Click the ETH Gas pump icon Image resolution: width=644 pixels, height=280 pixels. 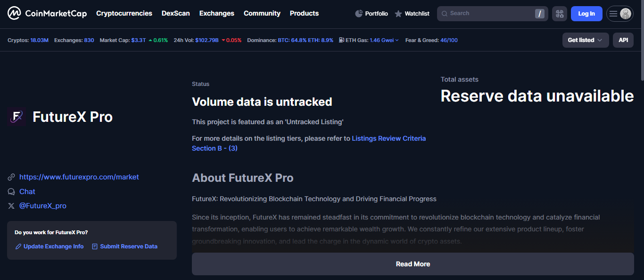coord(341,40)
